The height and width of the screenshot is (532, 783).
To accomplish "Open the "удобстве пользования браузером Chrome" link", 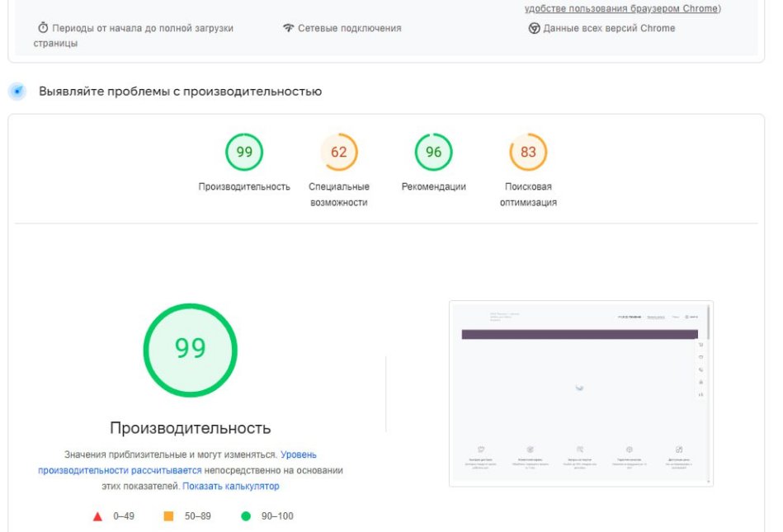I will pos(621,9).
